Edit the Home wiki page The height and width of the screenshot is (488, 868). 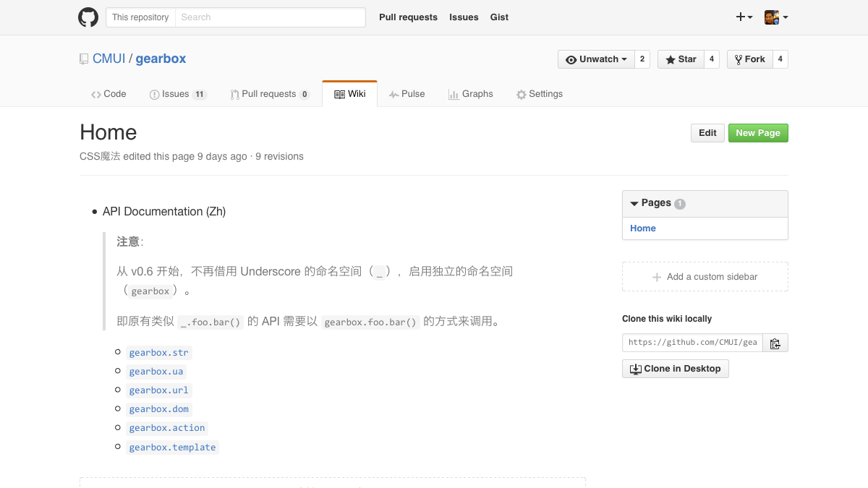pos(707,133)
